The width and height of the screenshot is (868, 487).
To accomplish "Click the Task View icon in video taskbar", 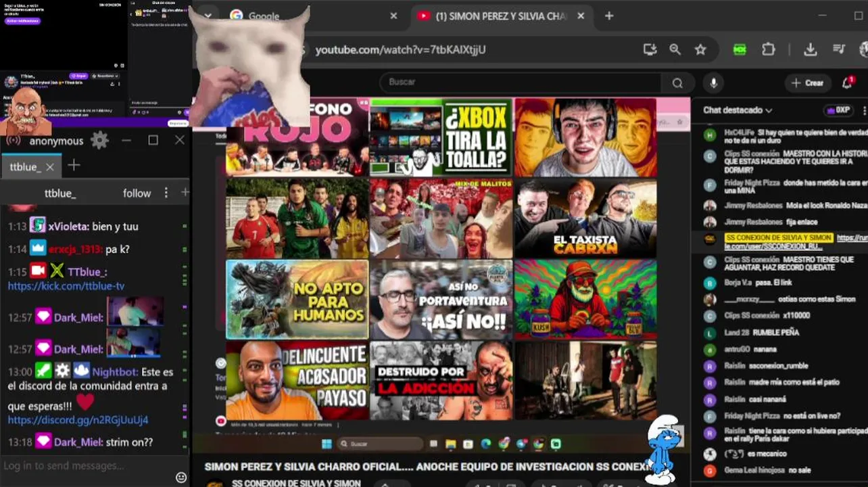I will tap(433, 444).
